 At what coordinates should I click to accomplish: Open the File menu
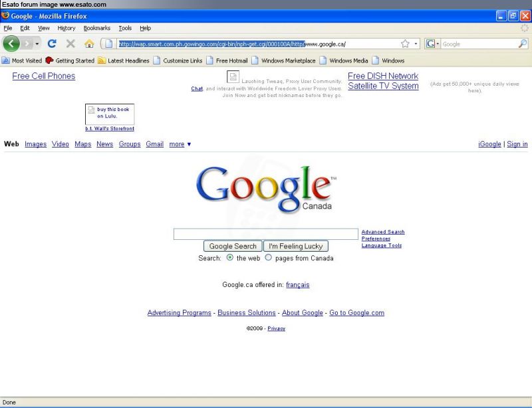8,28
